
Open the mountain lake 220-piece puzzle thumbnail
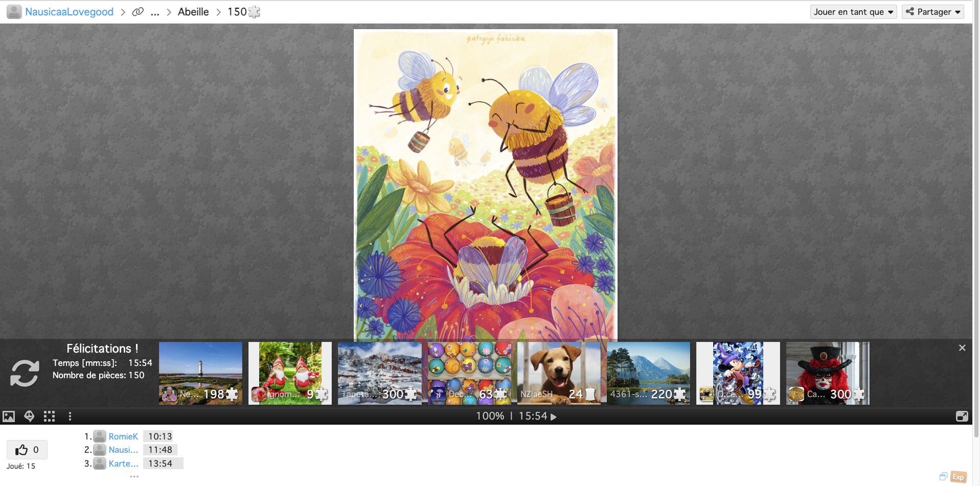point(649,373)
